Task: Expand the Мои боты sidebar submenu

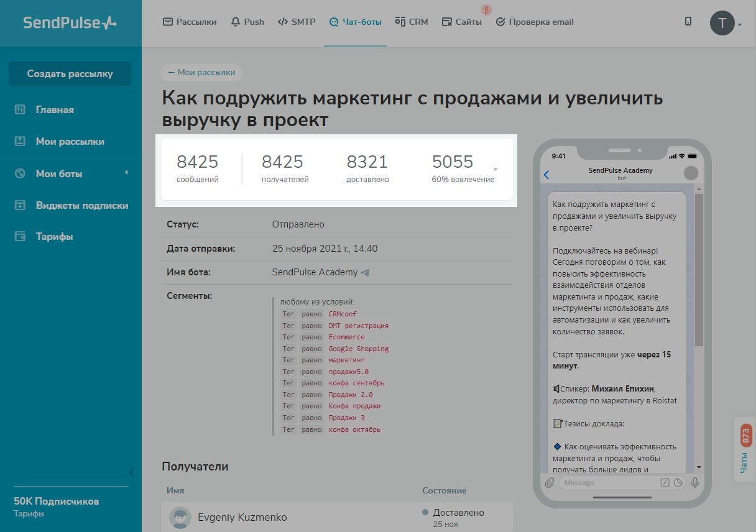Action: (126, 173)
